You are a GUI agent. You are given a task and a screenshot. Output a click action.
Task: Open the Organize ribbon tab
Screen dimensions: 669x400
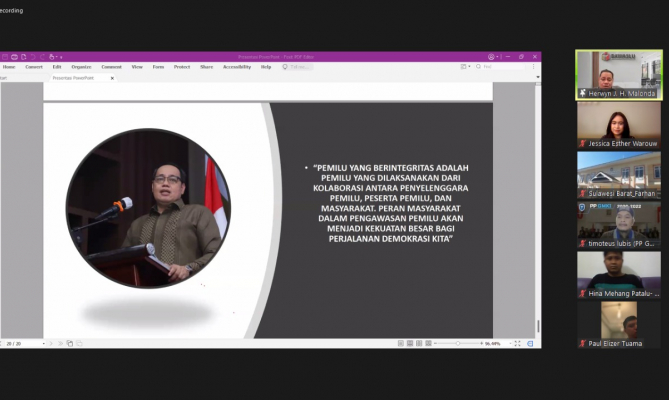pos(81,67)
